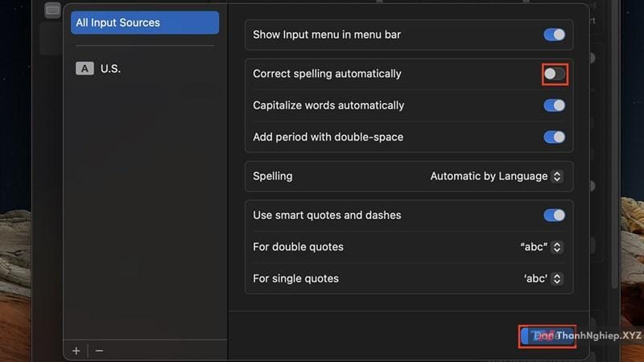
Task: Click the 'Use smart quotes and dashes' label
Action: click(x=327, y=216)
